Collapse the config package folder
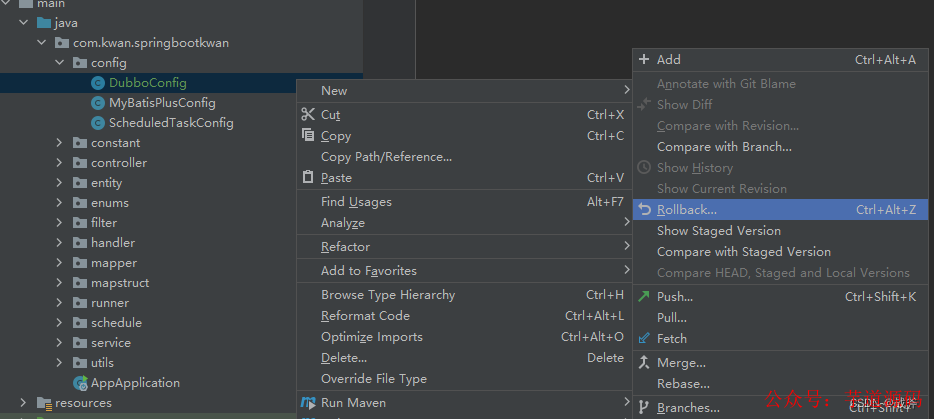The height and width of the screenshot is (419, 934). (x=59, y=63)
